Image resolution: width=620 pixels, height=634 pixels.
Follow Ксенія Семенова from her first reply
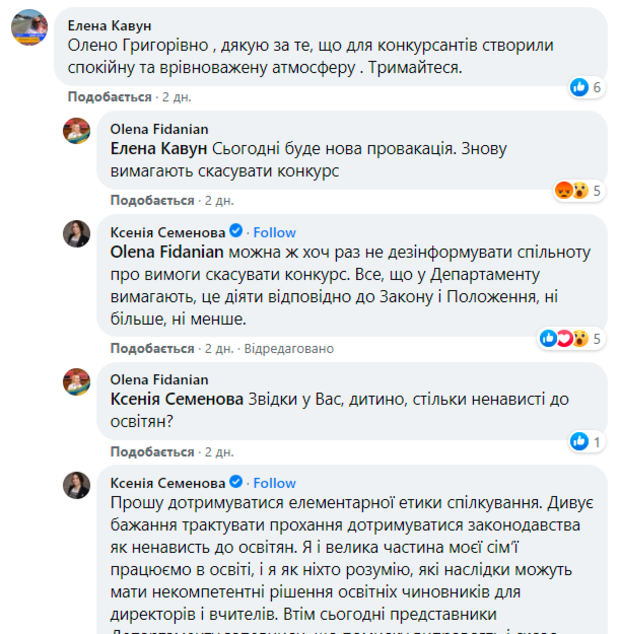(x=274, y=232)
